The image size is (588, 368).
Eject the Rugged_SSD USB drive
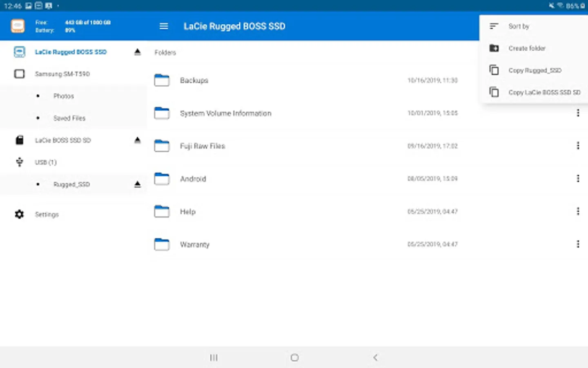(138, 184)
